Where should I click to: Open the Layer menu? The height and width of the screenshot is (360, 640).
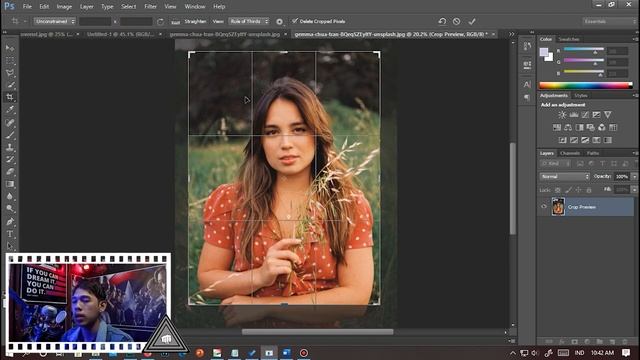point(87,7)
